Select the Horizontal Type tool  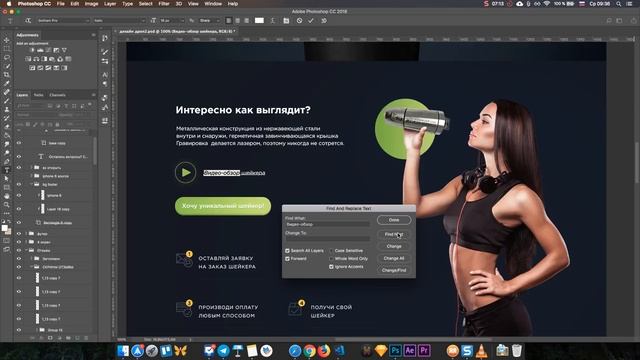click(7, 170)
